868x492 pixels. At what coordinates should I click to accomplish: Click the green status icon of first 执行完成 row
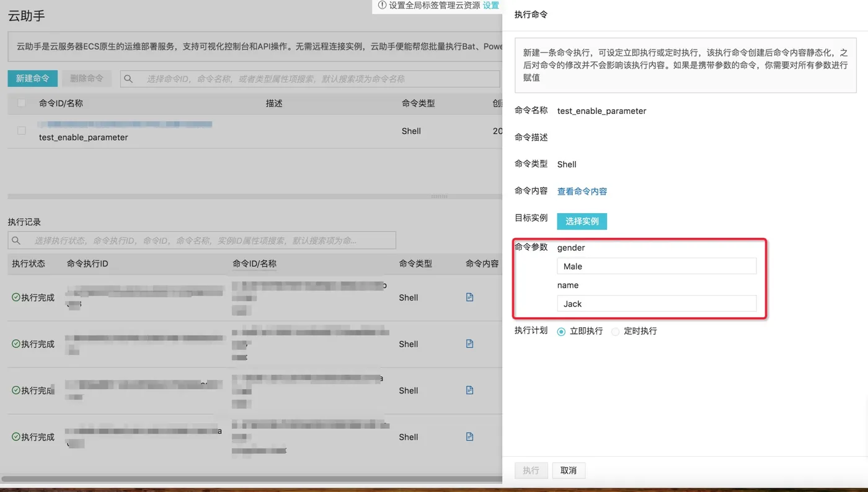click(x=16, y=297)
